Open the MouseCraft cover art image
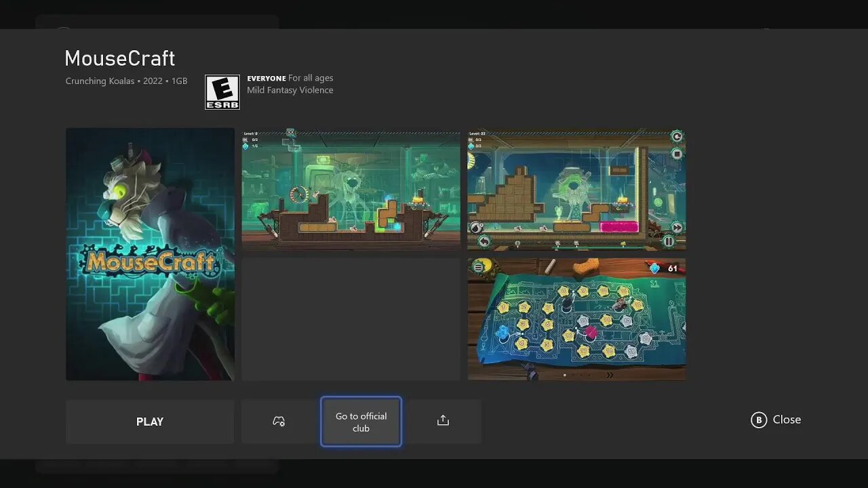The width and height of the screenshot is (868, 488). (150, 254)
